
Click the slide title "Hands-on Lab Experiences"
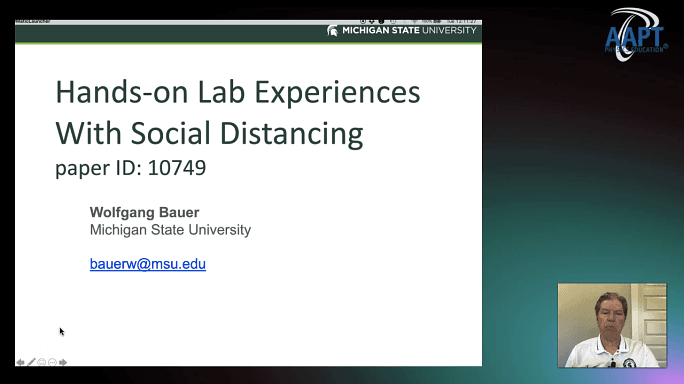[238, 92]
